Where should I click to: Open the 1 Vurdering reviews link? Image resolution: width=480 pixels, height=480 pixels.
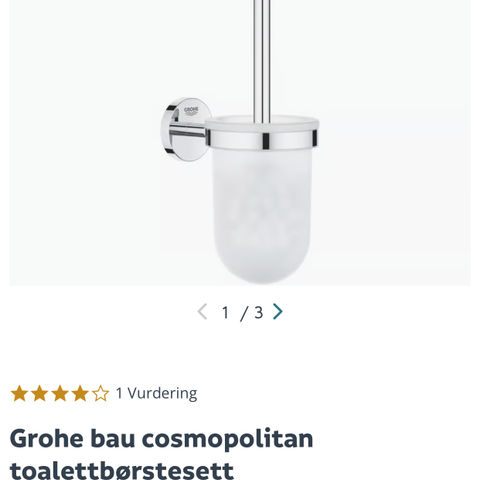click(x=156, y=393)
